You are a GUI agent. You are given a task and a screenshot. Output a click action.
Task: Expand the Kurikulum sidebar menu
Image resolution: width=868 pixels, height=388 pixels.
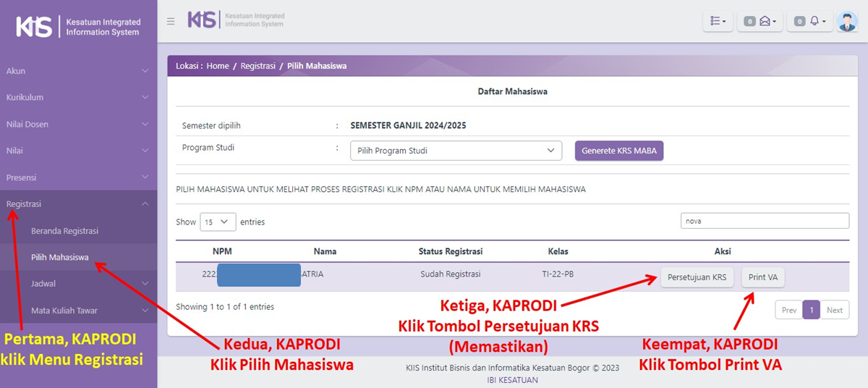point(78,98)
